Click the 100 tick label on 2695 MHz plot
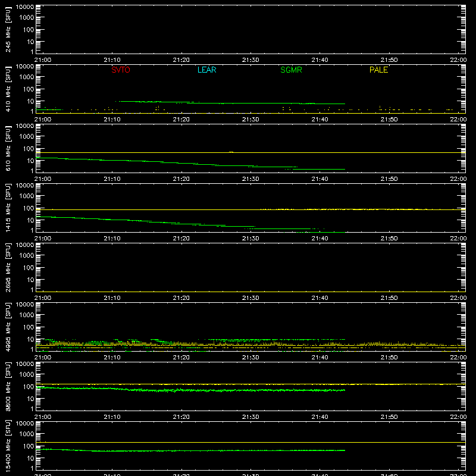The width and height of the screenshot is (476, 476). [x=29, y=267]
